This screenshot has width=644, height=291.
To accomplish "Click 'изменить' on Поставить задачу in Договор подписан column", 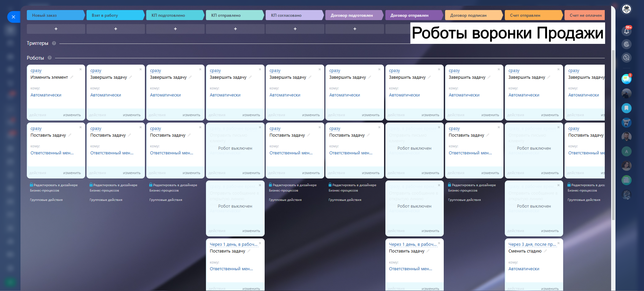I will click(490, 173).
